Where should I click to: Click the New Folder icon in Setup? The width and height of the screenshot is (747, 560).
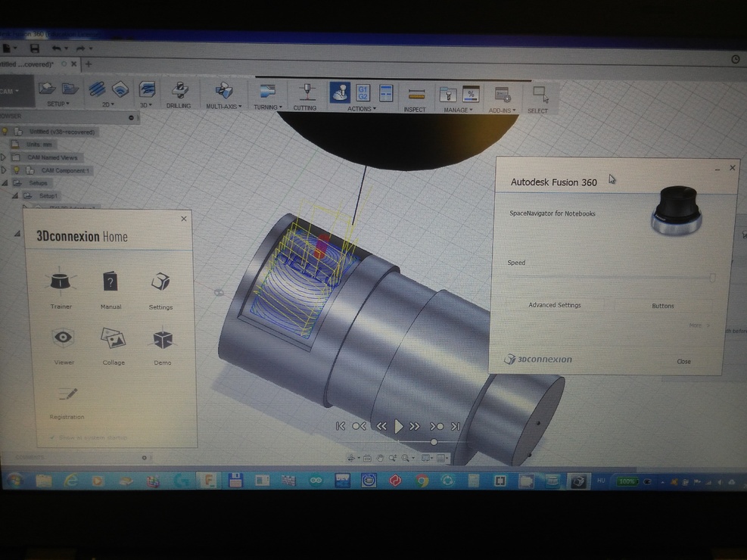pos(70,89)
